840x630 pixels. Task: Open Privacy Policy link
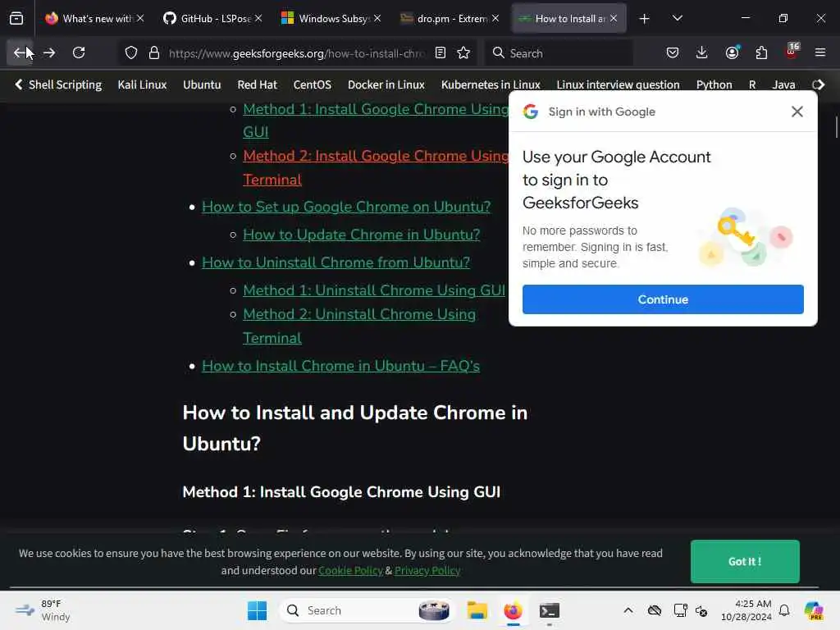click(x=427, y=571)
